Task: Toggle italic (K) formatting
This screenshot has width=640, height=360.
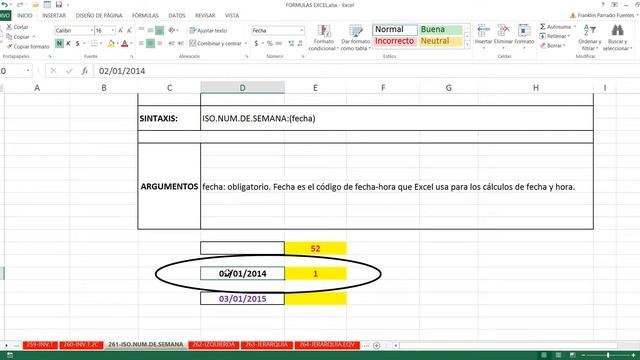Action: coord(69,43)
